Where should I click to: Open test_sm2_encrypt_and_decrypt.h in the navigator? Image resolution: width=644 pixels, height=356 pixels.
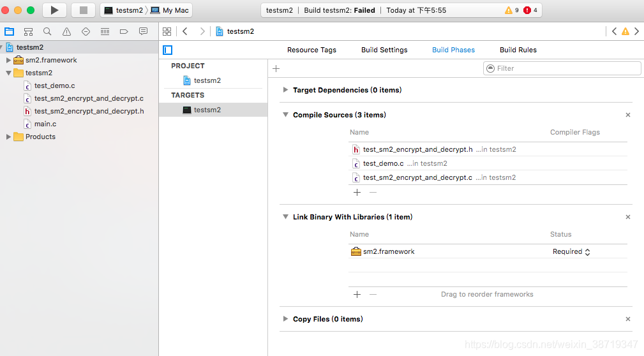(x=89, y=111)
